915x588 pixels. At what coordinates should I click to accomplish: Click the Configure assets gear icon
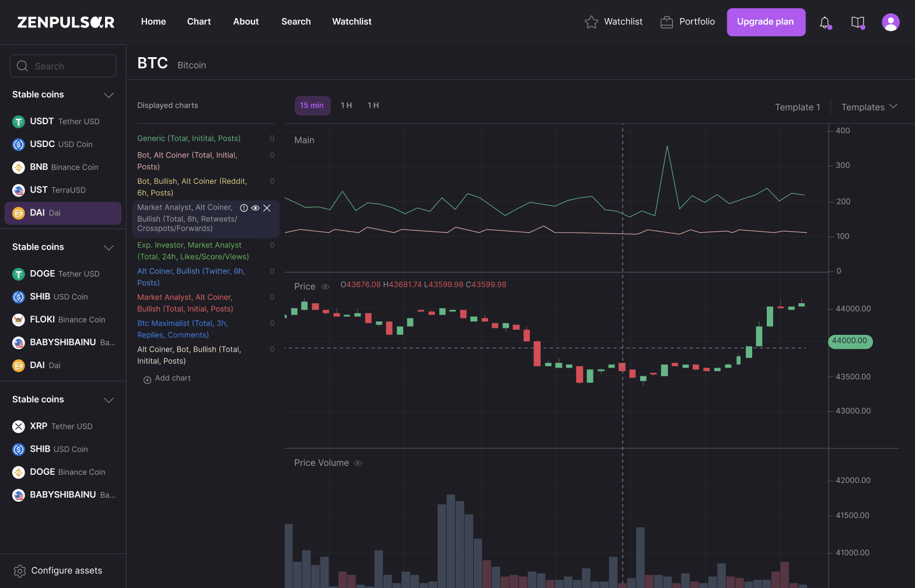click(20, 571)
